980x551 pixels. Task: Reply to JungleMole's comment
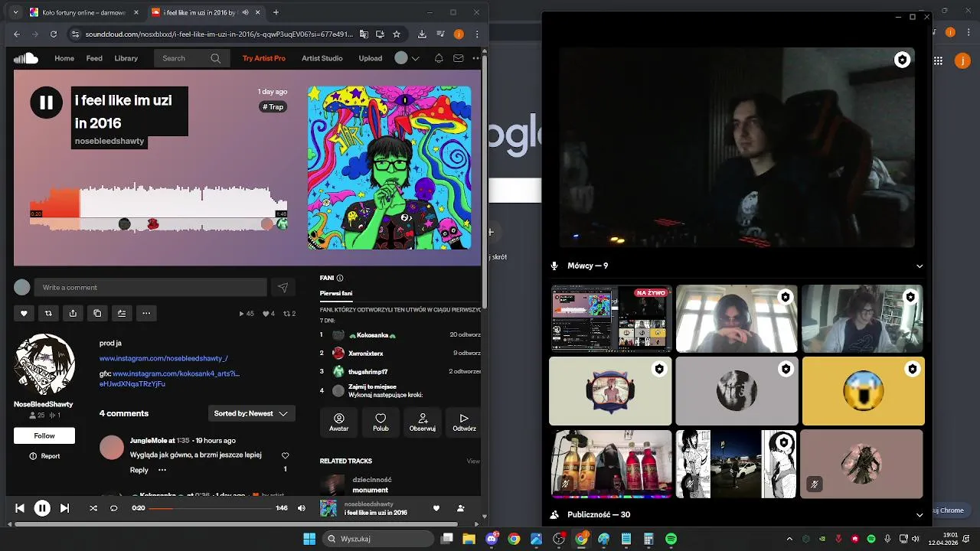139,470
